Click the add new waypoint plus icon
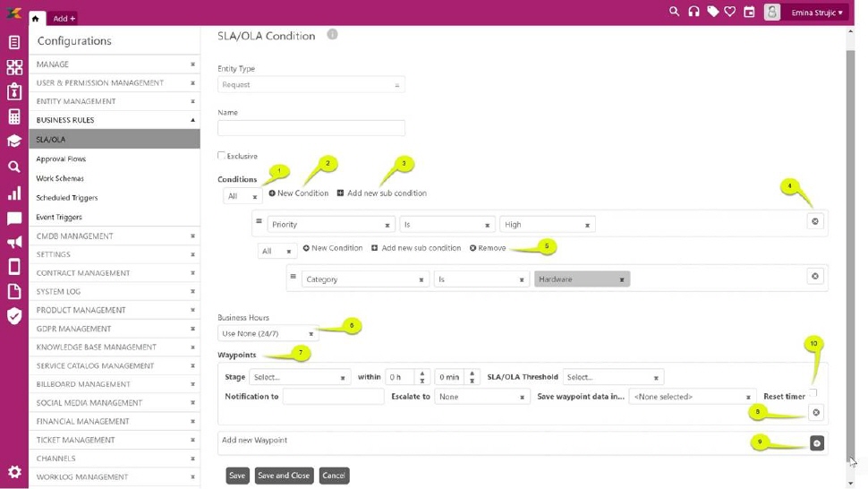 coord(816,443)
